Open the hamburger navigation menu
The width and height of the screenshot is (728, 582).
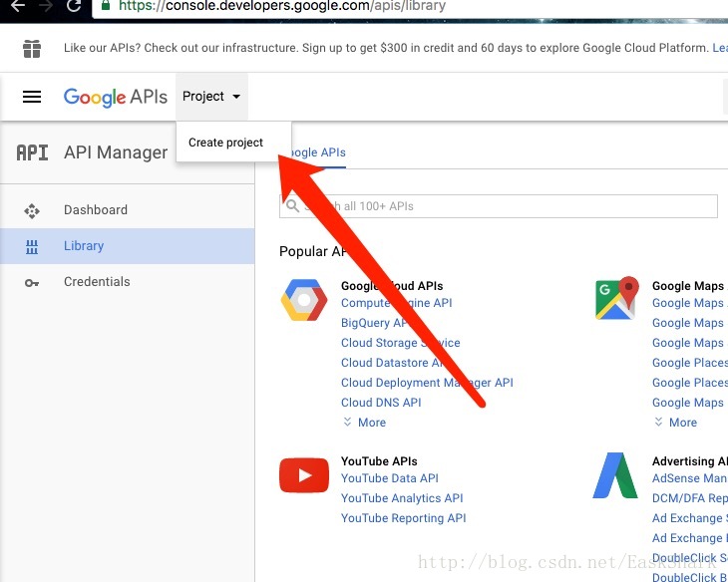(x=32, y=97)
